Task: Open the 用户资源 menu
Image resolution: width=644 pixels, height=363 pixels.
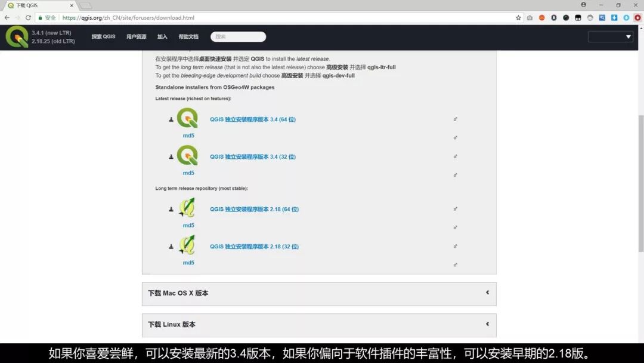Action: pyautogui.click(x=137, y=36)
